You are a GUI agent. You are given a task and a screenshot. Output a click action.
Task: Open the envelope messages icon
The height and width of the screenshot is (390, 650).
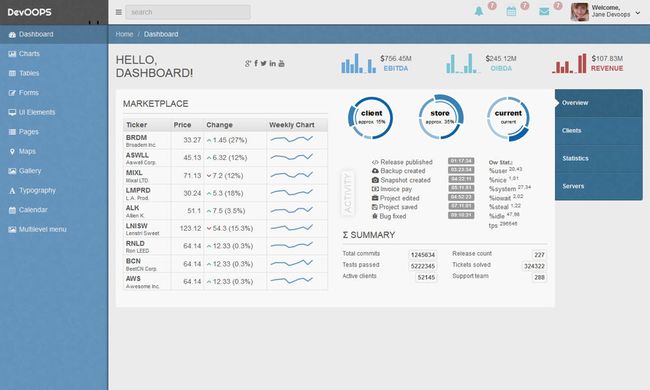click(544, 12)
